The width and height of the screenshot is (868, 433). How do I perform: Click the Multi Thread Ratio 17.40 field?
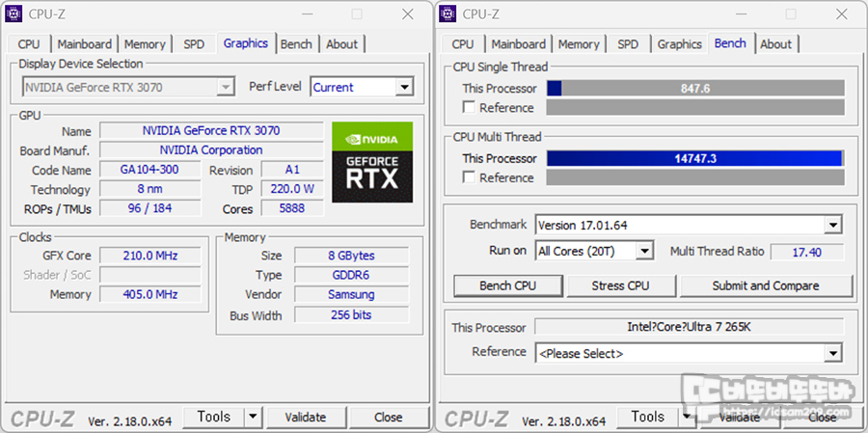click(x=807, y=252)
